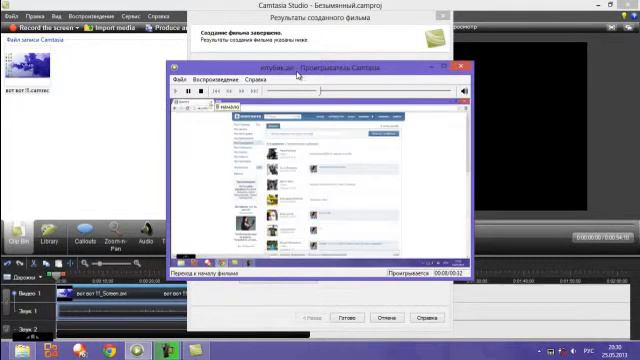The width and height of the screenshot is (640, 360).
Task: Open Camtasia Studio's Вид menu
Action: coord(56,16)
